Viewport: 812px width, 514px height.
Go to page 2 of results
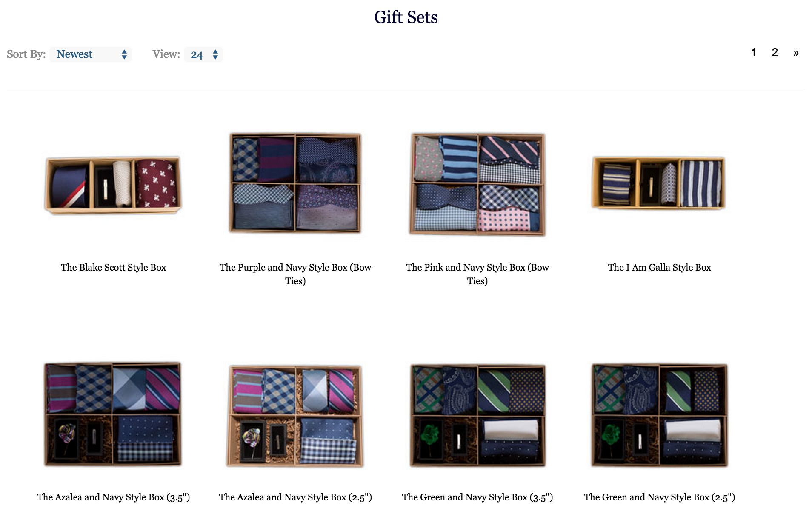click(775, 52)
